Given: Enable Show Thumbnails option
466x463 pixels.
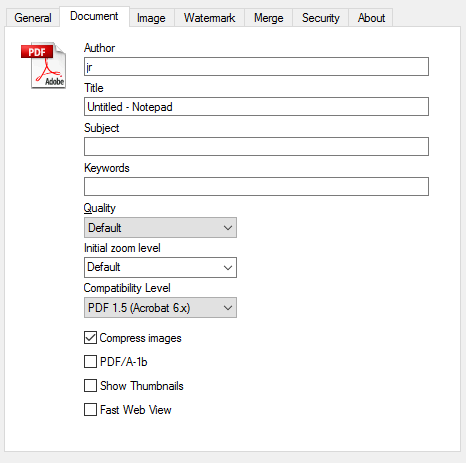Looking at the screenshot, I should [x=90, y=386].
